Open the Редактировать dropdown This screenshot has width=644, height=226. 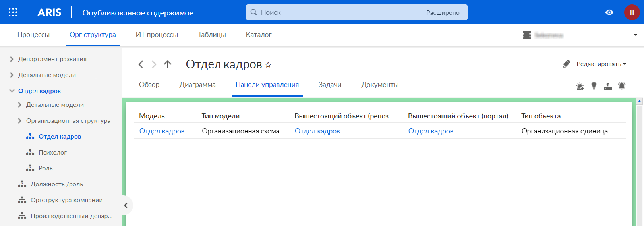(601, 64)
